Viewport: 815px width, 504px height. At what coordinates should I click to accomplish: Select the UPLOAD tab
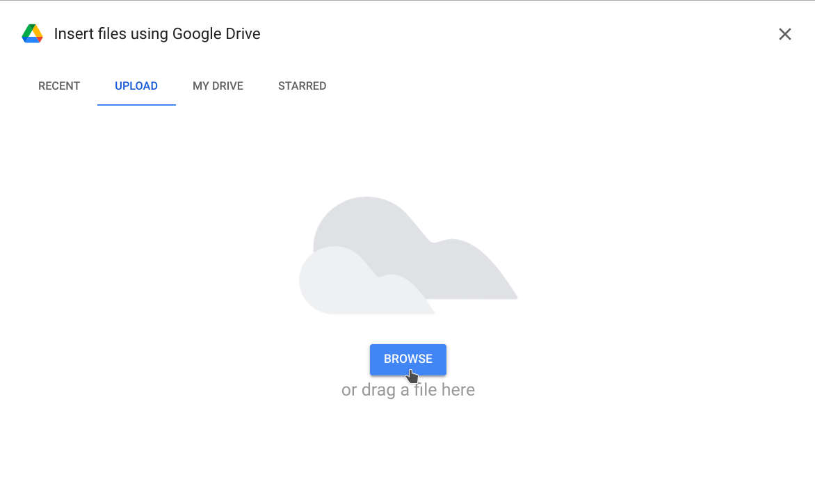pyautogui.click(x=136, y=86)
